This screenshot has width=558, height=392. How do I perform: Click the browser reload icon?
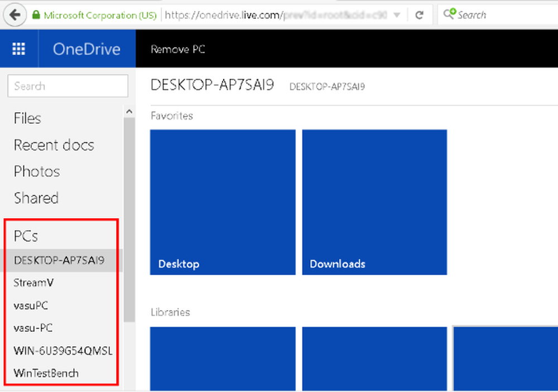[420, 15]
